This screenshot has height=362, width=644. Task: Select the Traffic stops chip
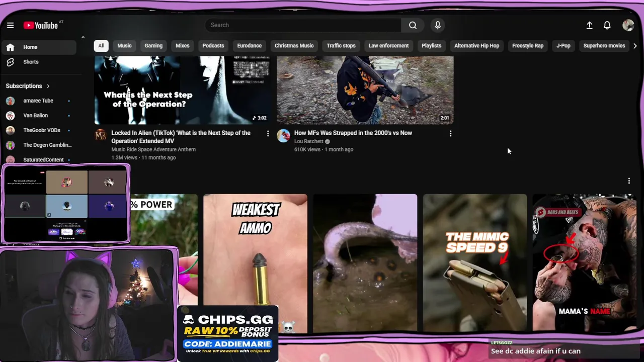[341, 46]
